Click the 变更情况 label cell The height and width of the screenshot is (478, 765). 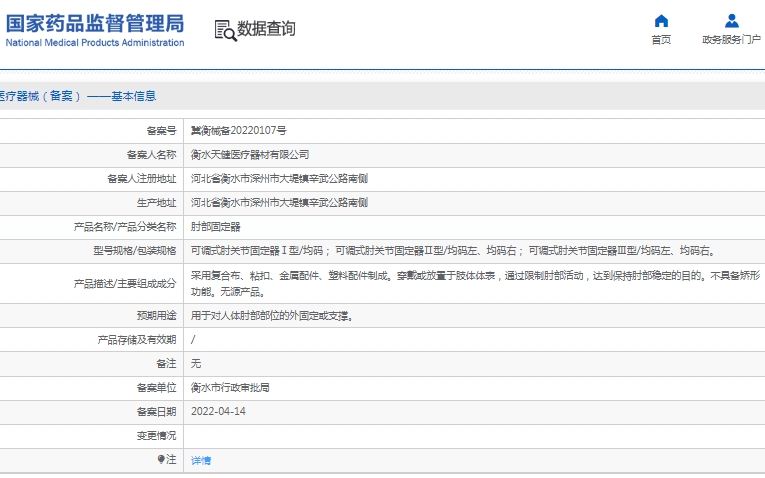click(x=92, y=436)
